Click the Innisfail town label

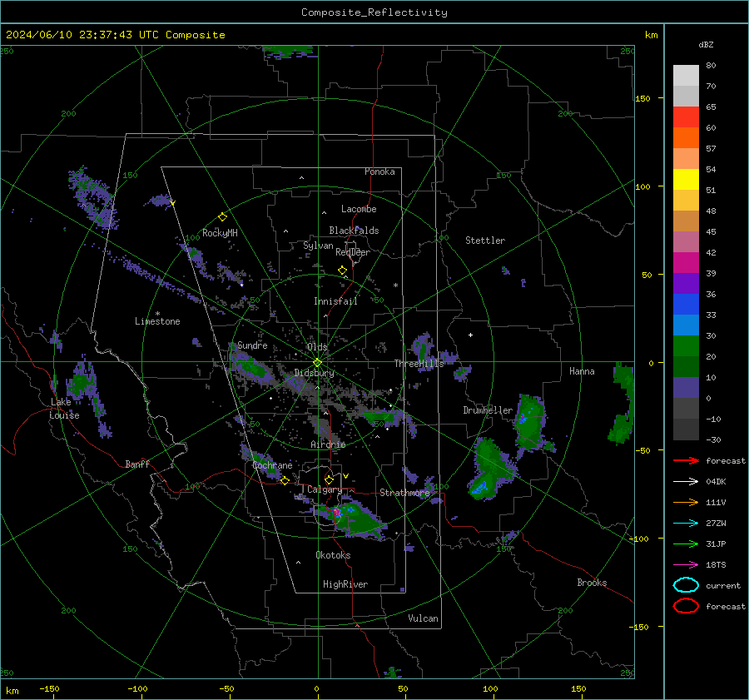pyautogui.click(x=336, y=301)
